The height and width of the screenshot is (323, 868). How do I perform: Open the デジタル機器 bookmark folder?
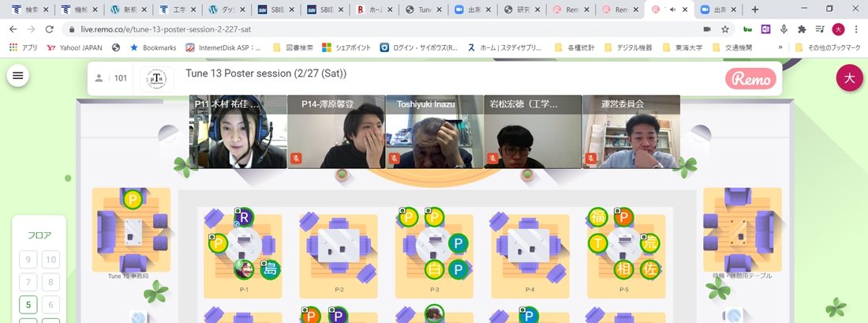click(x=628, y=47)
